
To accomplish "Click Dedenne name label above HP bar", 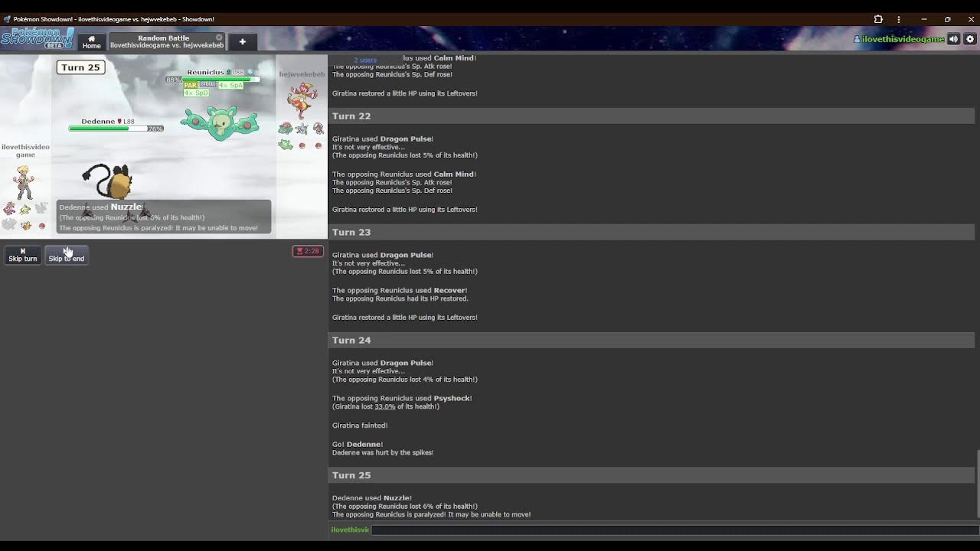I will point(98,121).
